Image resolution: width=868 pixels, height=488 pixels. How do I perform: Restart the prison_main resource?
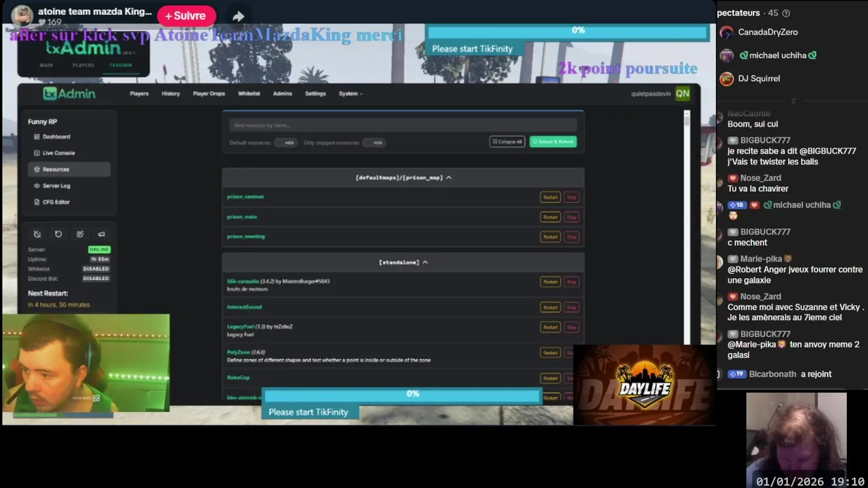tap(550, 217)
